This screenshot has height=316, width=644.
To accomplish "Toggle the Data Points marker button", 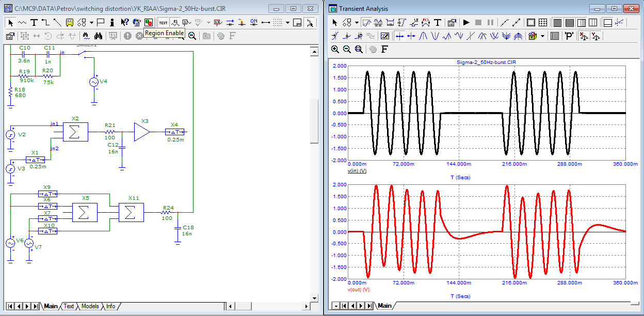I will tap(505, 22).
